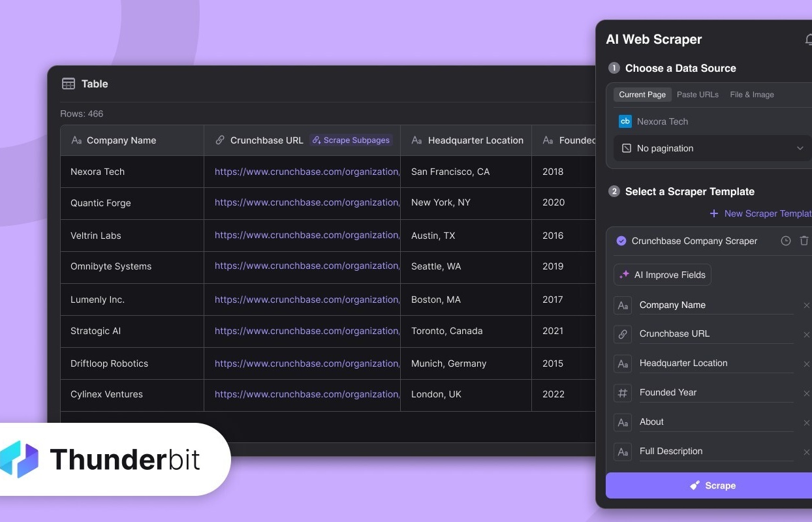Select the Crunchbase Company Scraper template checkmark
This screenshot has height=522, width=812.
621,241
